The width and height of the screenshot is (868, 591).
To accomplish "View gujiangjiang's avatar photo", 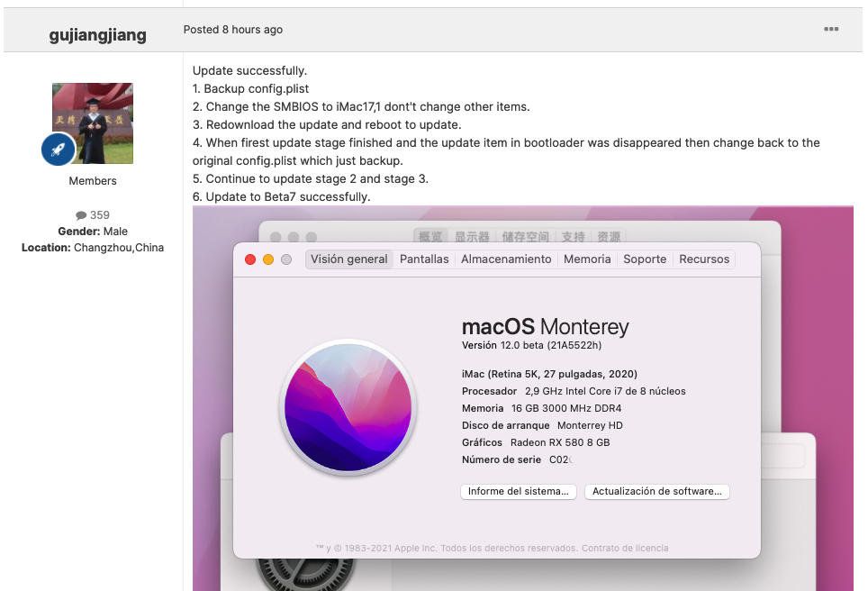I will [x=93, y=123].
